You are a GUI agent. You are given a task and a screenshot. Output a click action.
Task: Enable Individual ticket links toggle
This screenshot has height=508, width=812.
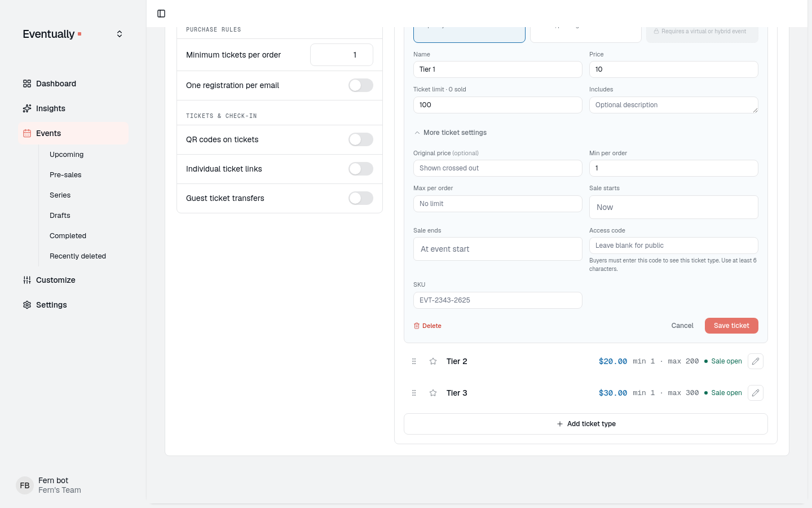[x=361, y=169]
